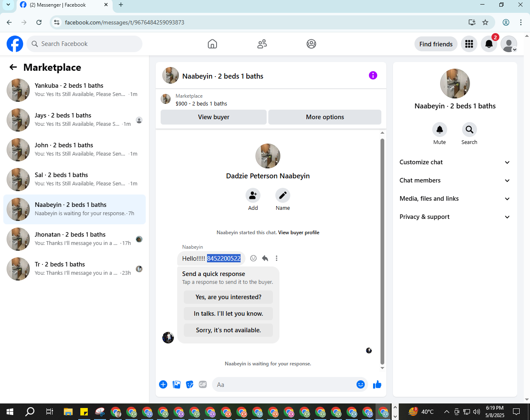
Task: Open the notifications bell
Action: (x=489, y=44)
